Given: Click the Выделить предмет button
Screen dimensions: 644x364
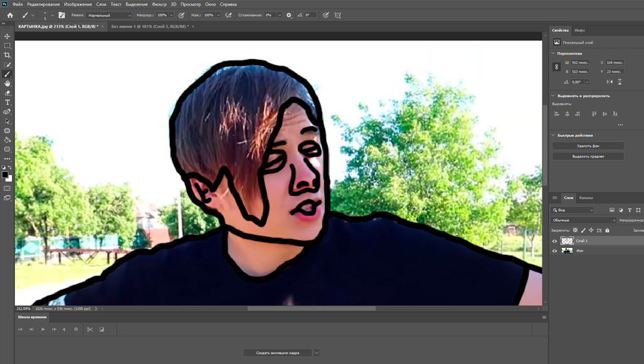Looking at the screenshot, I should [x=588, y=156].
